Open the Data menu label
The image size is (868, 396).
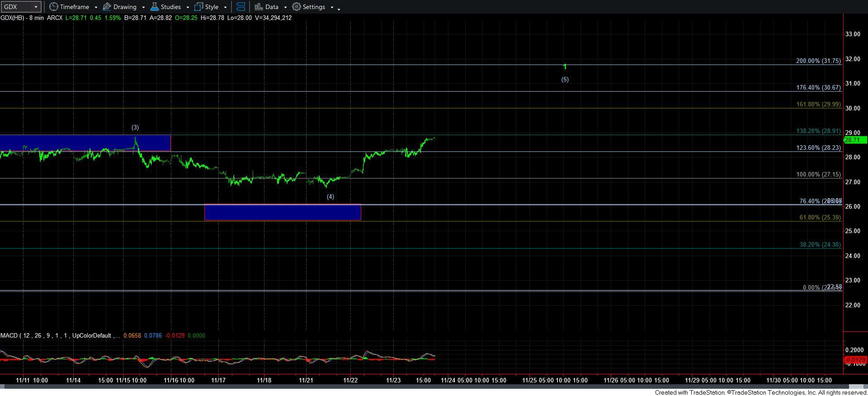[272, 7]
